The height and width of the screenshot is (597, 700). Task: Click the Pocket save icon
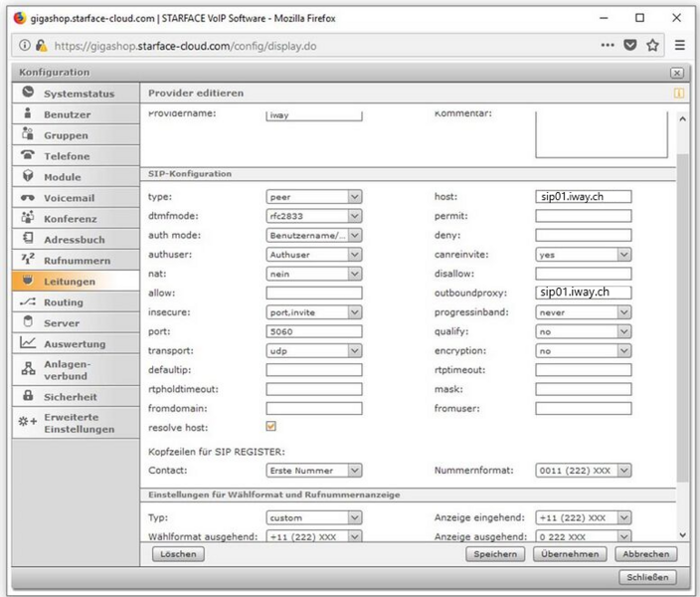click(x=630, y=45)
